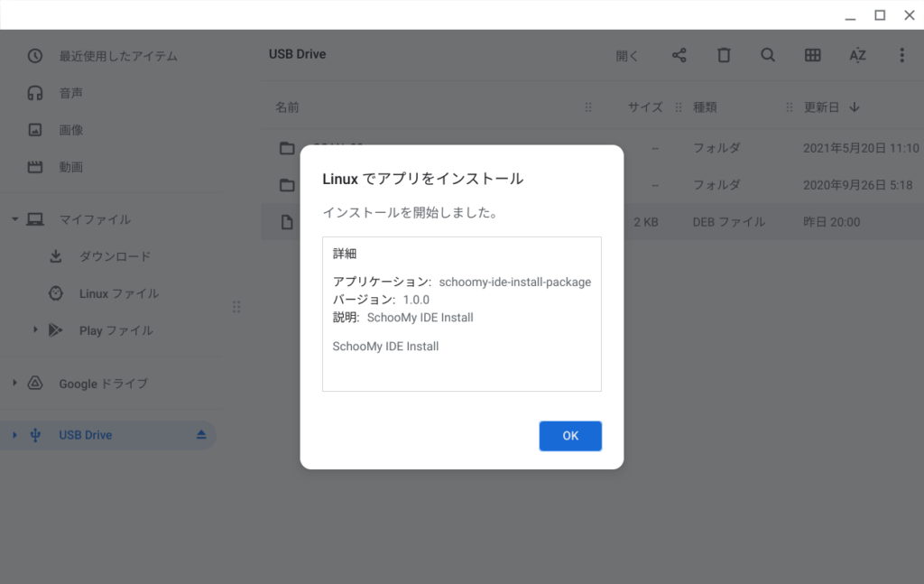Open Play files (Play ファイル)
The width and height of the screenshot is (924, 584).
point(116,330)
